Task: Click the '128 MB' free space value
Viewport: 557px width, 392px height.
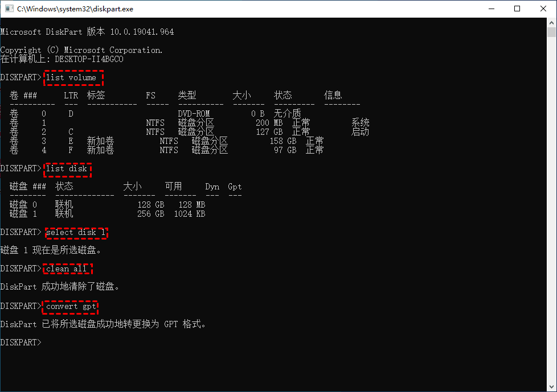Action: pos(192,205)
